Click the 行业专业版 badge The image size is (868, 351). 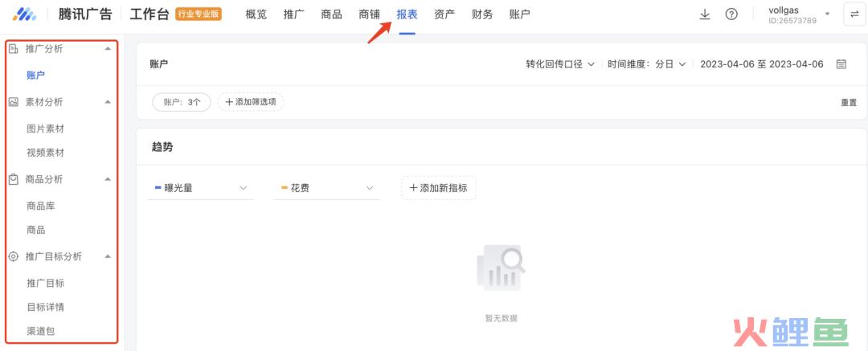(199, 14)
